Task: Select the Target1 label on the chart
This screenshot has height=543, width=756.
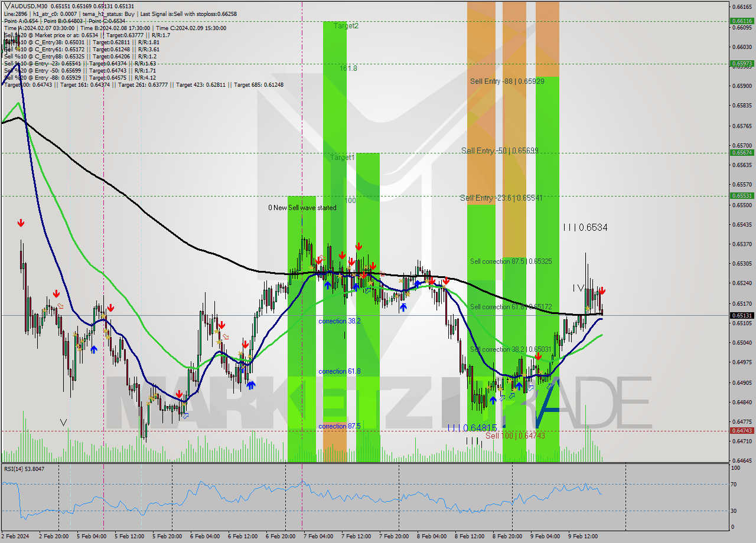Action: coord(342,158)
